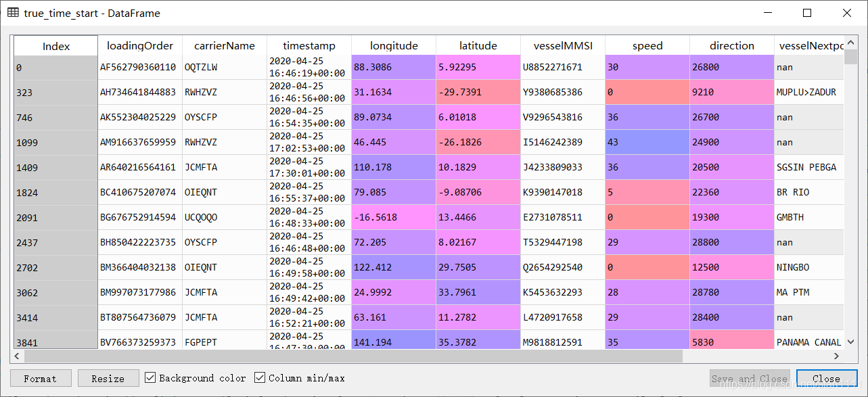The width and height of the screenshot is (868, 397).
Task: Select latitude cell 33.7961
Action: [x=478, y=292]
